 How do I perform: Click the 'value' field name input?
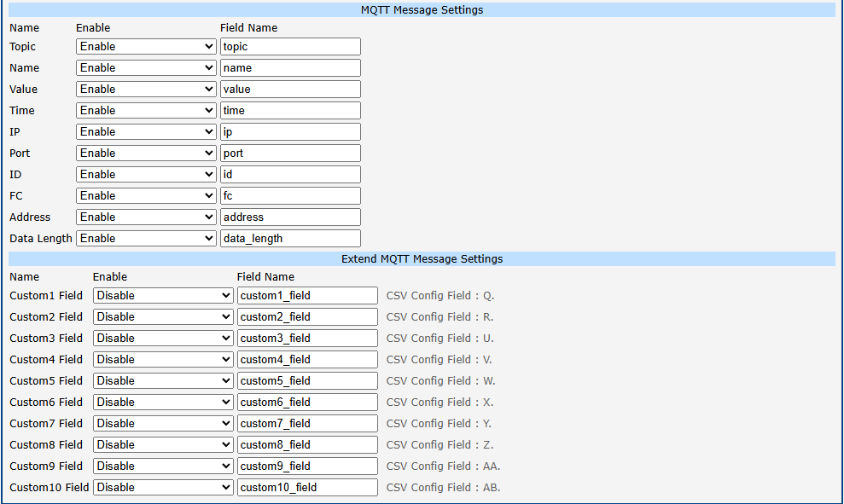(x=290, y=90)
